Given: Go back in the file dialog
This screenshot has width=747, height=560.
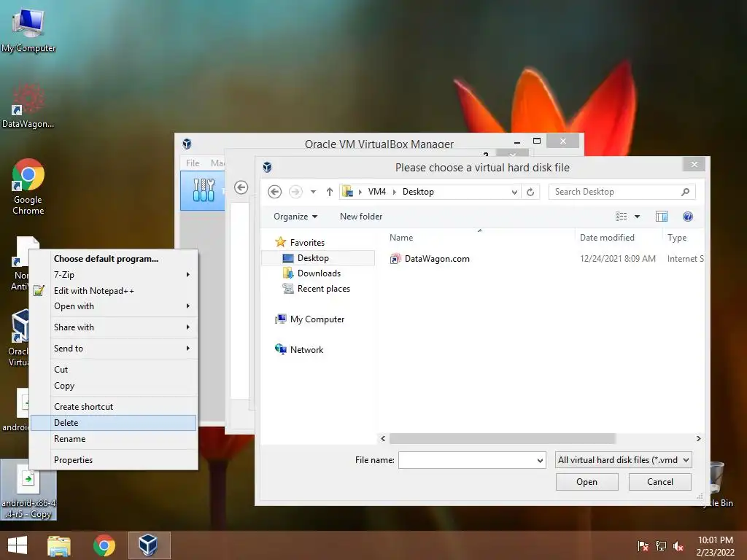Looking at the screenshot, I should tap(274, 192).
